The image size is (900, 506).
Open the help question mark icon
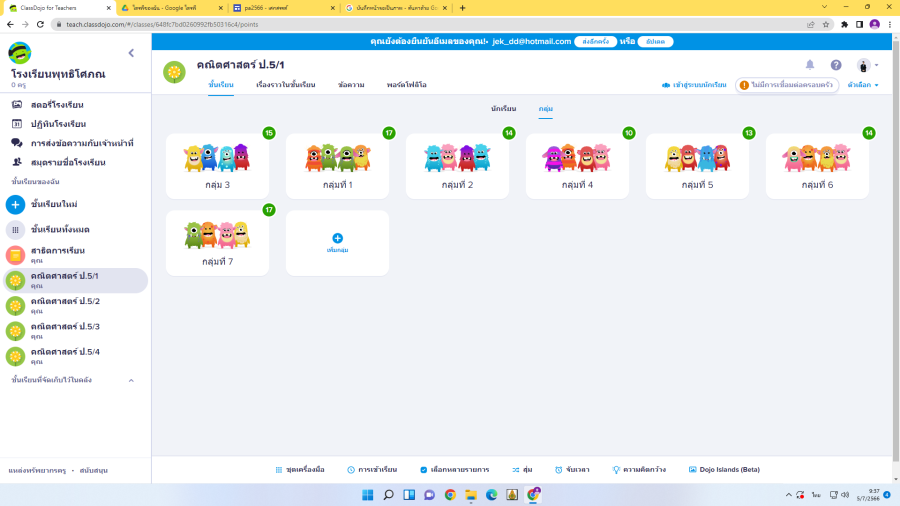click(836, 65)
